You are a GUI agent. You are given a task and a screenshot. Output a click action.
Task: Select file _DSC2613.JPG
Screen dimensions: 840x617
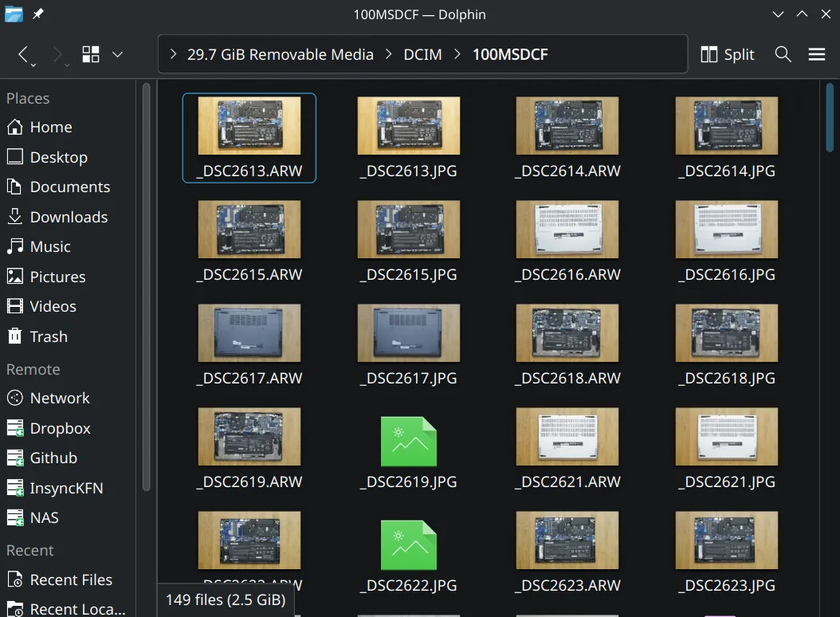tap(409, 138)
